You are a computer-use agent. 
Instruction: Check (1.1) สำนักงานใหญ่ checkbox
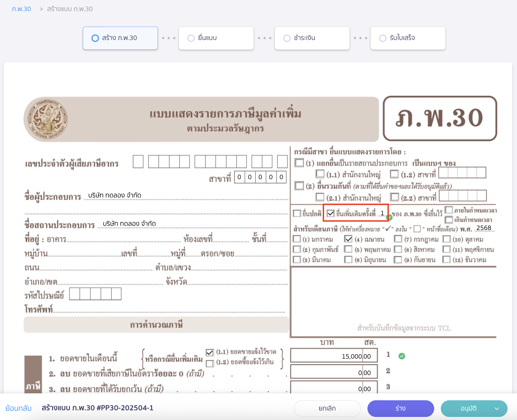320,174
